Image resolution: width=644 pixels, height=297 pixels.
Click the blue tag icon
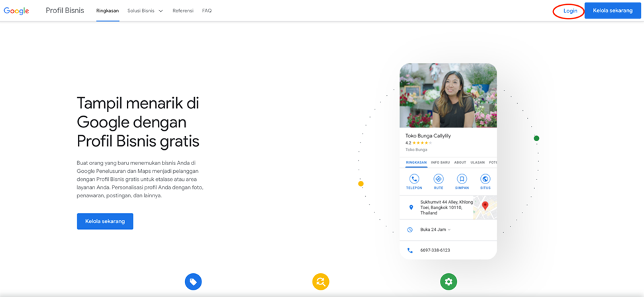(193, 282)
